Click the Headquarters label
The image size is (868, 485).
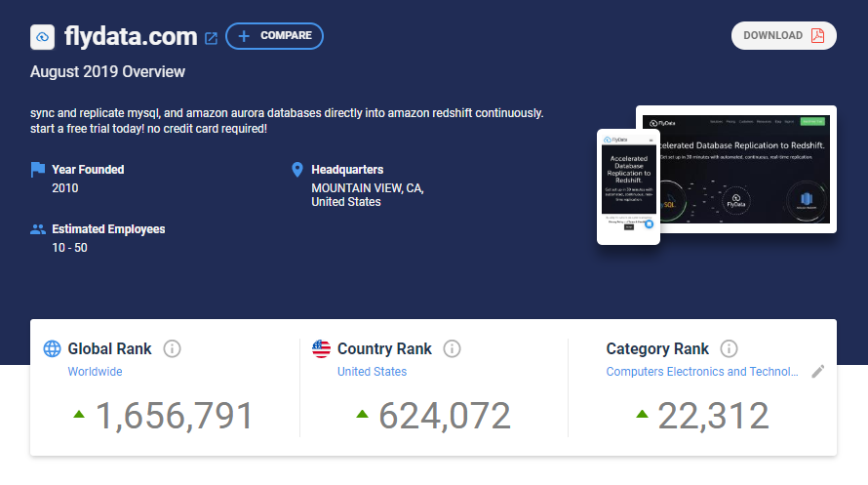[347, 170]
